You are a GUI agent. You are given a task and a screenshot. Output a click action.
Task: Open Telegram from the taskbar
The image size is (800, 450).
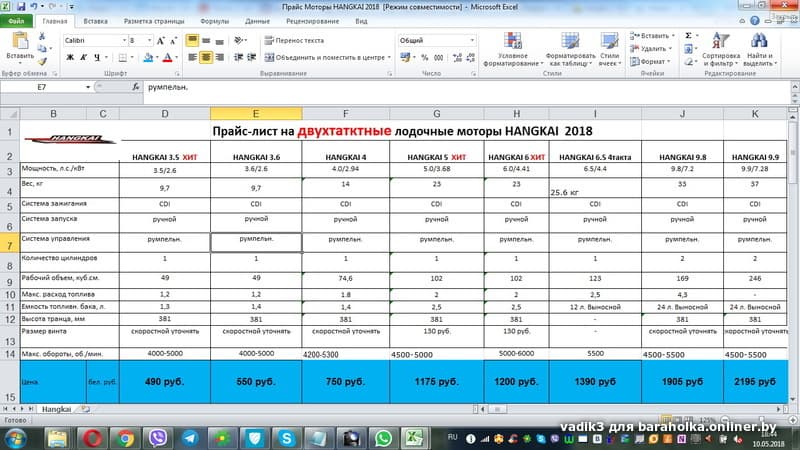pos(190,438)
